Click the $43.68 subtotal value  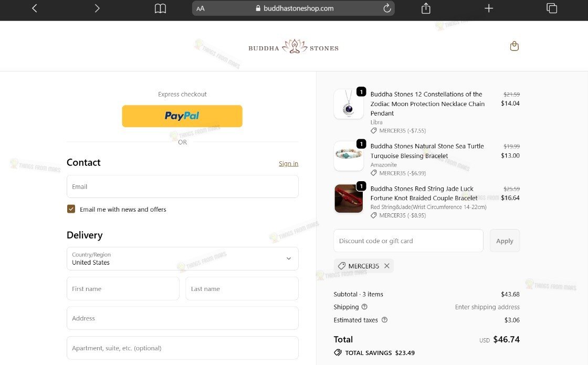point(510,294)
